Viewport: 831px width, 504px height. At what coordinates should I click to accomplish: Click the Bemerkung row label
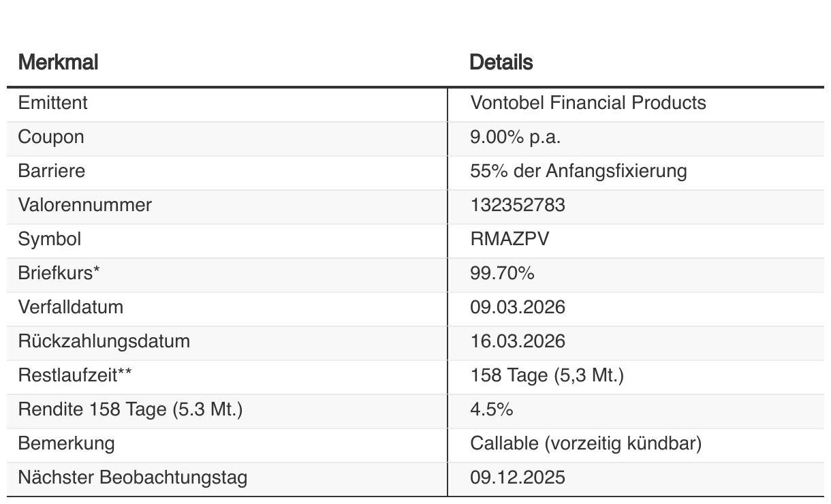(x=67, y=443)
